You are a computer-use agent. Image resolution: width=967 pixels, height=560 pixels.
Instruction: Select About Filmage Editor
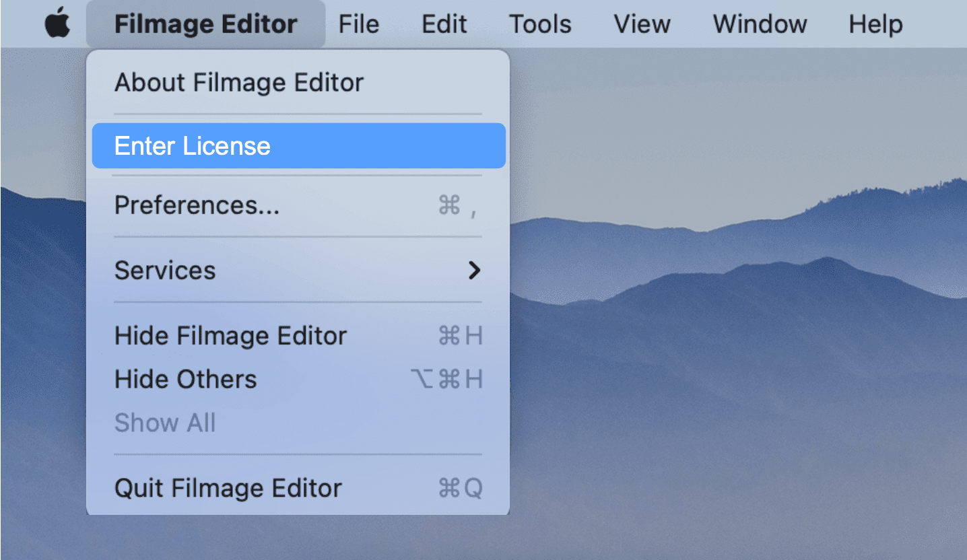point(239,82)
